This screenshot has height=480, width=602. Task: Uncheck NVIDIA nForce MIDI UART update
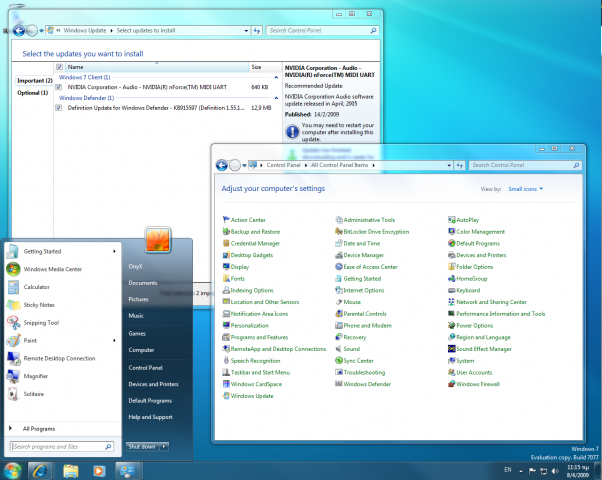pyautogui.click(x=59, y=87)
